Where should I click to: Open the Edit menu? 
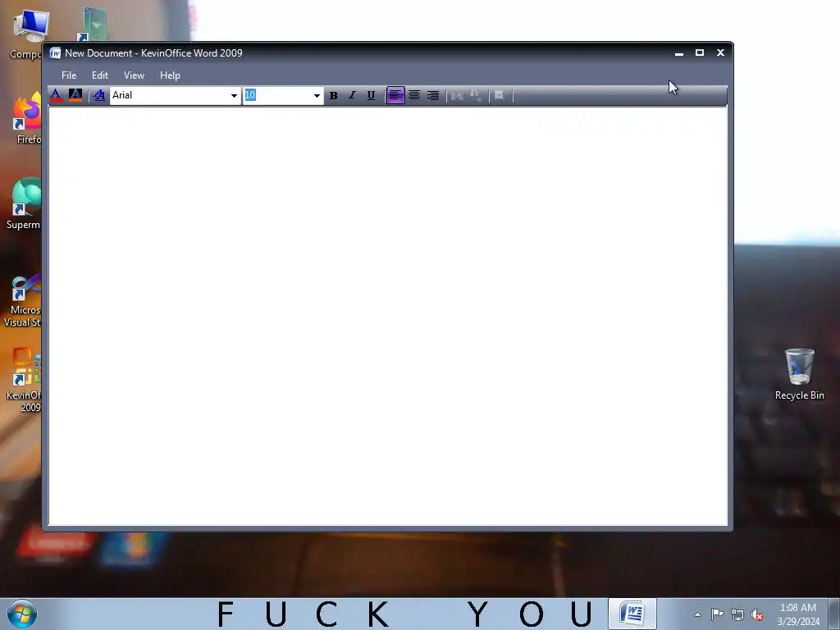[100, 75]
